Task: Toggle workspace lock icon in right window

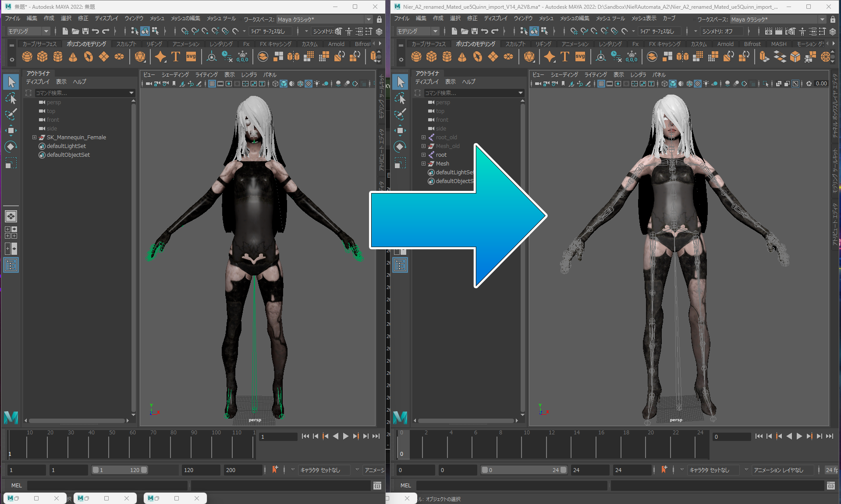Action: coord(833,19)
